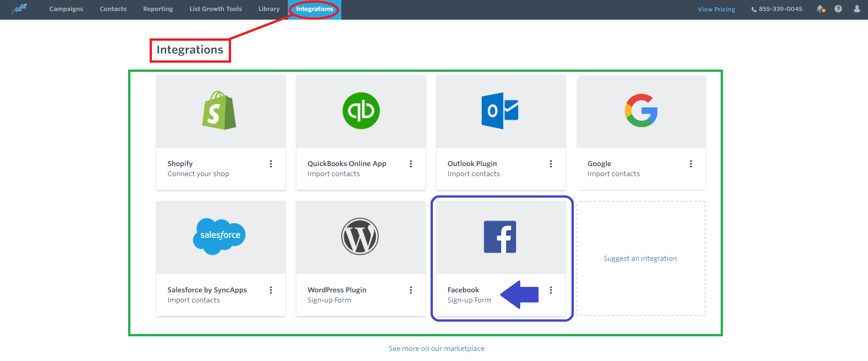Click Import contacts under QuickBooks Online App
Screen dimensions: 868x361
pos(334,174)
